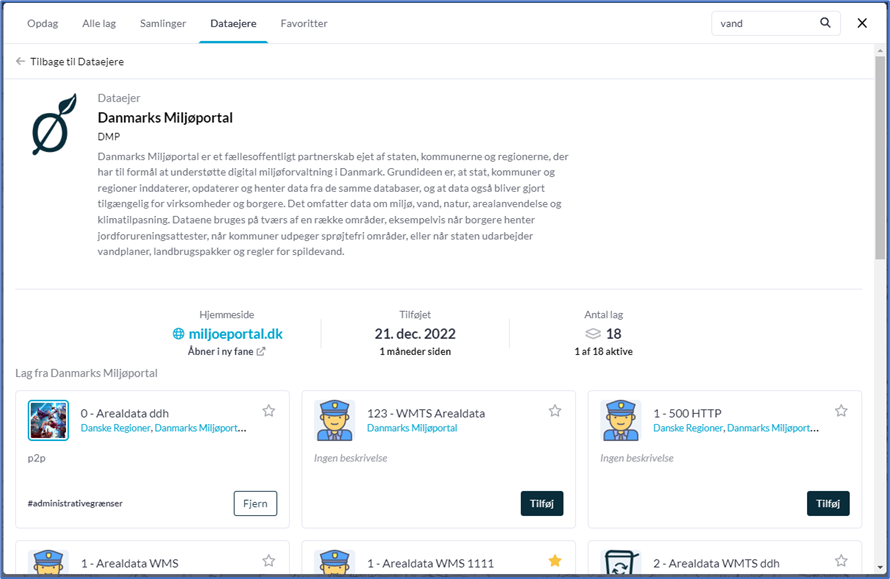890x579 pixels.
Task: Favorite the 1 - 500 HTTP layer
Action: point(841,410)
